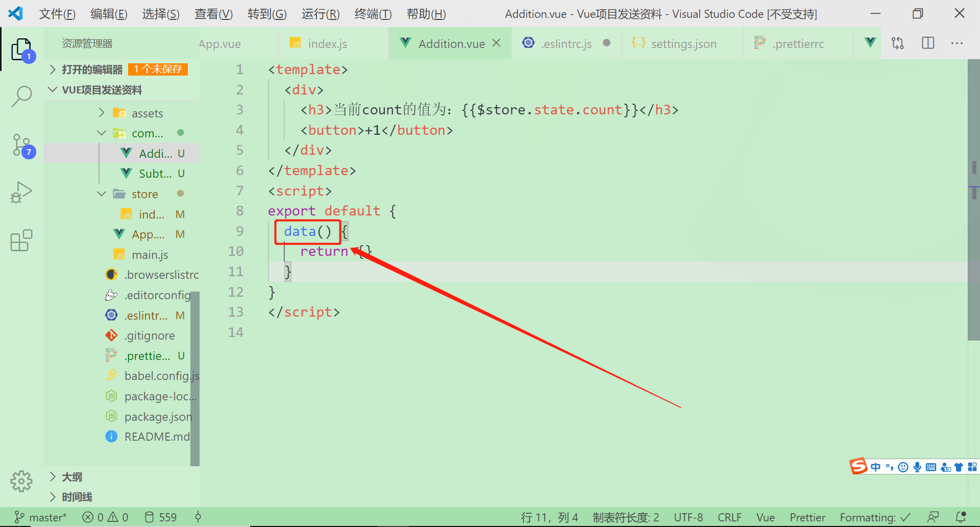Click the commit graph icon in status bar
Image resolution: width=980 pixels, height=527 pixels.
coord(198,517)
